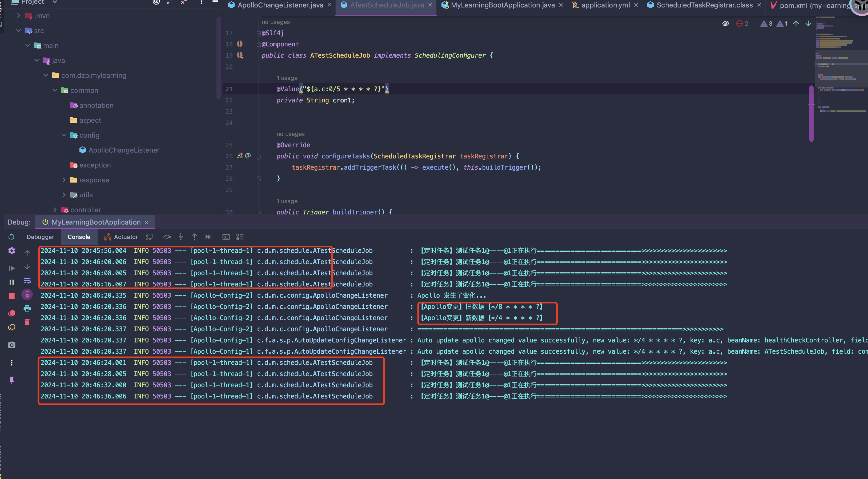Select the exception package

pyautogui.click(x=90, y=165)
